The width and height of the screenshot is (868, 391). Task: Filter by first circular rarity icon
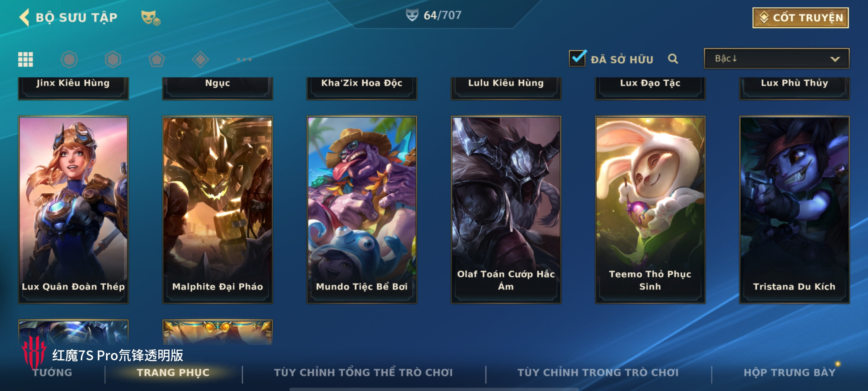coord(69,59)
